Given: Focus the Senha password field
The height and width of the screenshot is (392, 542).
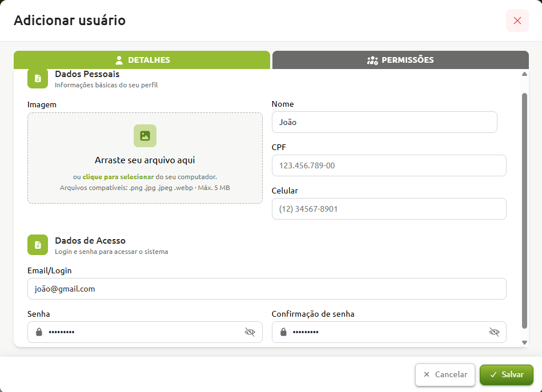Looking at the screenshot, I should coord(145,332).
